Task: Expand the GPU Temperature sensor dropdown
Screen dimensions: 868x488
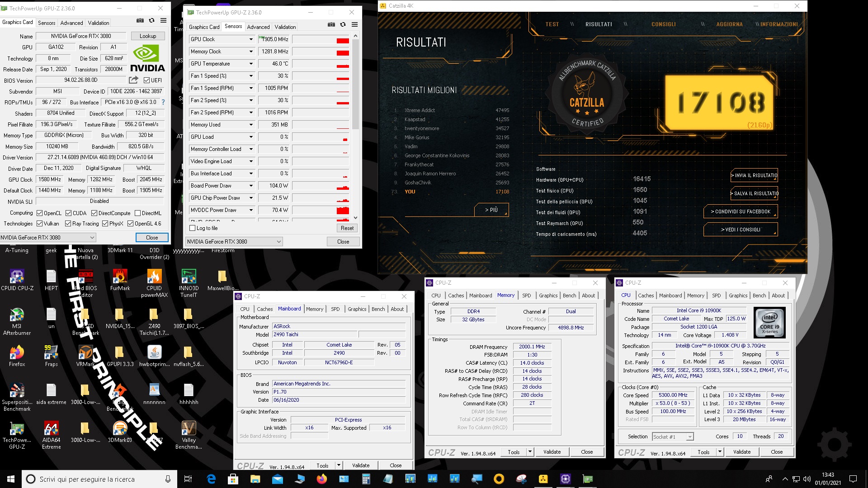Action: [x=251, y=64]
